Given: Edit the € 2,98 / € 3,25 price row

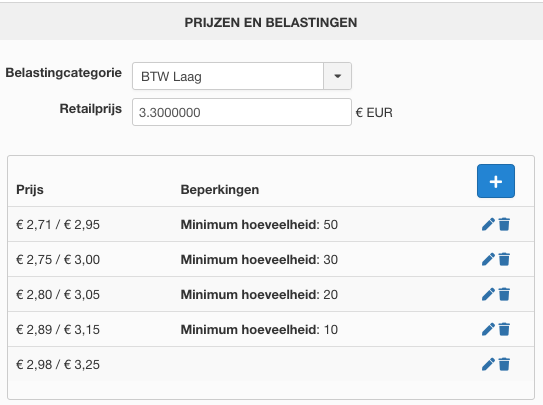Looking at the screenshot, I should pos(488,364).
